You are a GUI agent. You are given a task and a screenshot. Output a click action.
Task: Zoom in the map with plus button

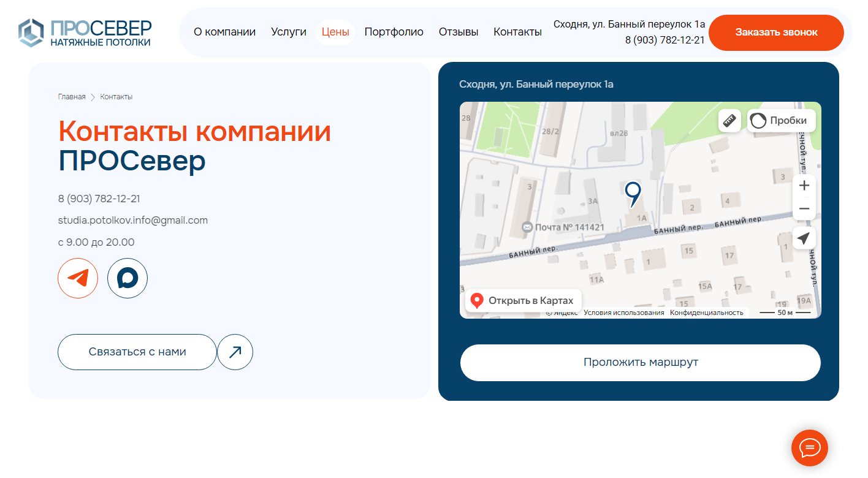coord(804,186)
